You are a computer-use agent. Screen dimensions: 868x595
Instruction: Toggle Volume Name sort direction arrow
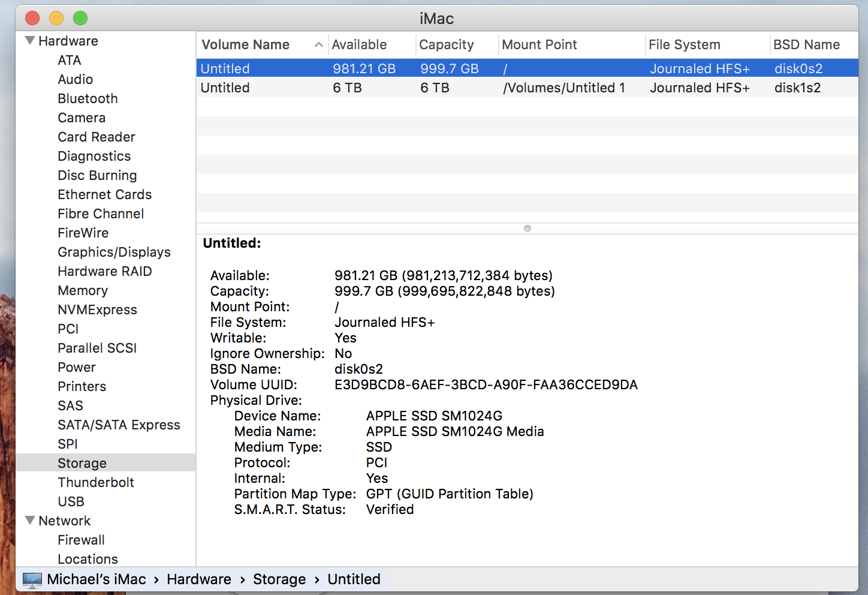pos(319,44)
